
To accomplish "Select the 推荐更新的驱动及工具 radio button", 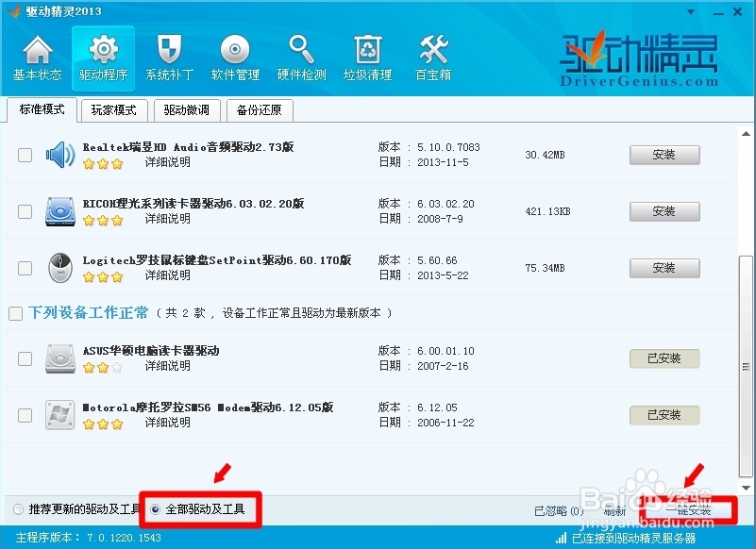I will [x=18, y=509].
